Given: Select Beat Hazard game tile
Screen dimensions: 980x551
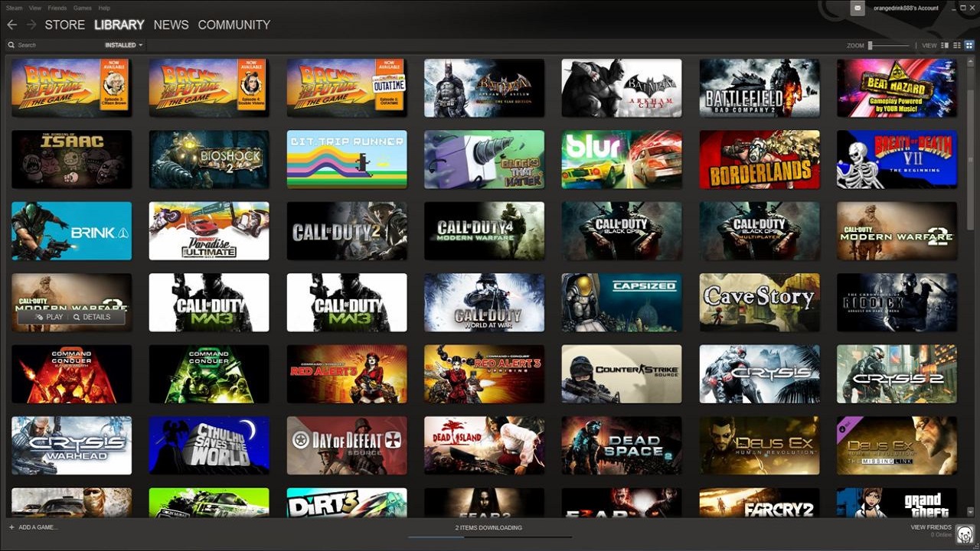Looking at the screenshot, I should click(897, 88).
